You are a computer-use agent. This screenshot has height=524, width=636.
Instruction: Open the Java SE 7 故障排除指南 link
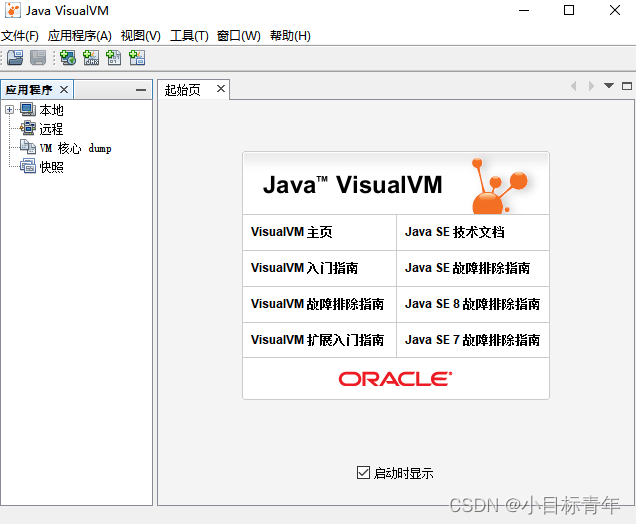click(x=472, y=340)
